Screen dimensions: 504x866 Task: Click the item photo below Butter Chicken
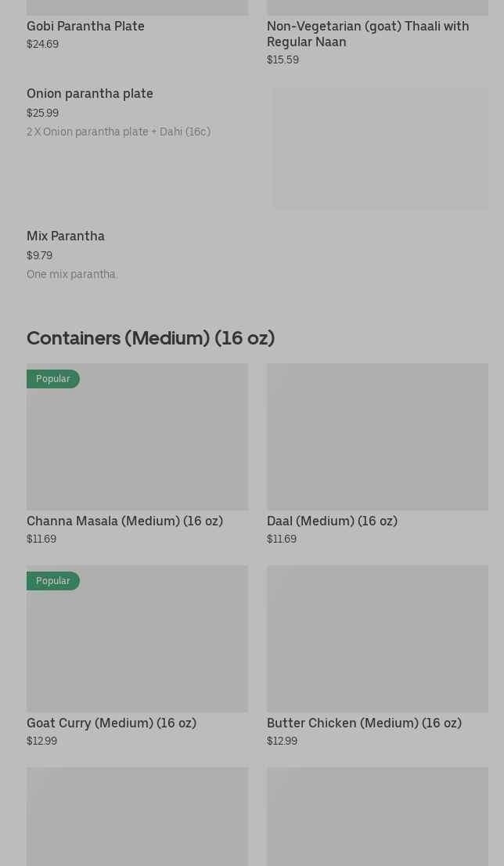pos(377,816)
